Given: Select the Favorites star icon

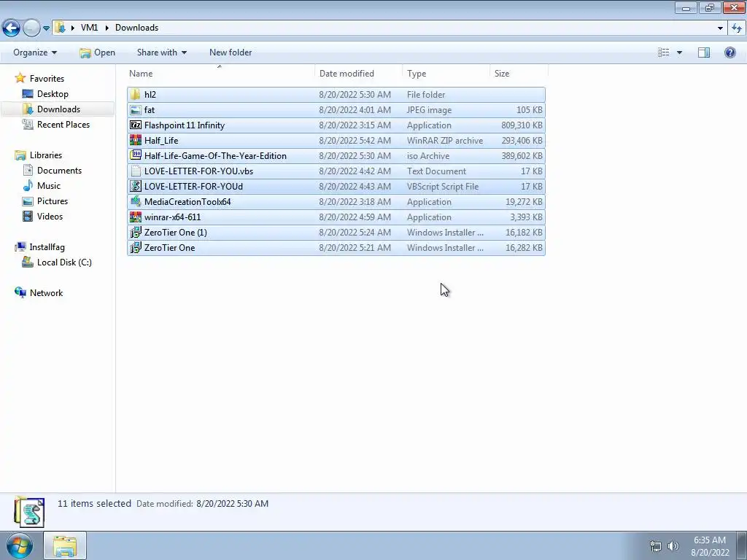Looking at the screenshot, I should click(20, 78).
